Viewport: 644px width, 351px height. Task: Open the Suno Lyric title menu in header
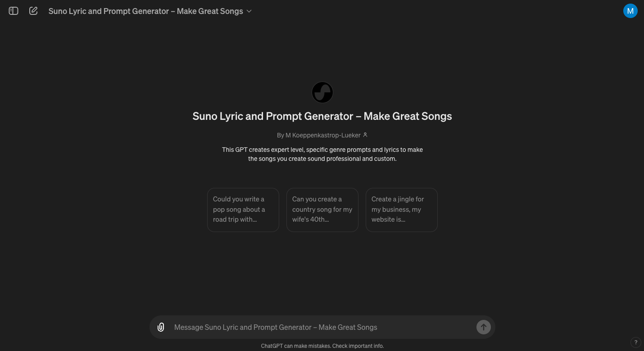click(x=150, y=11)
